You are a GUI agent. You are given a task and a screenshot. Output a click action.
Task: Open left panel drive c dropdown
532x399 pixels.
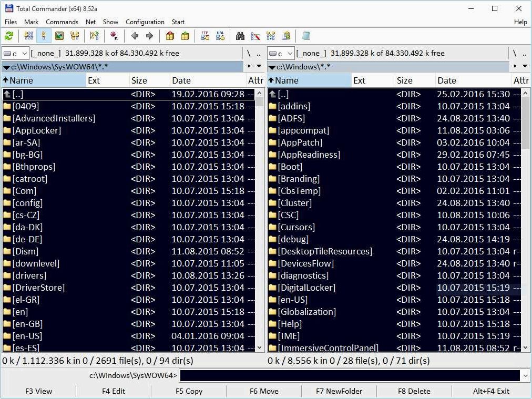click(x=15, y=53)
